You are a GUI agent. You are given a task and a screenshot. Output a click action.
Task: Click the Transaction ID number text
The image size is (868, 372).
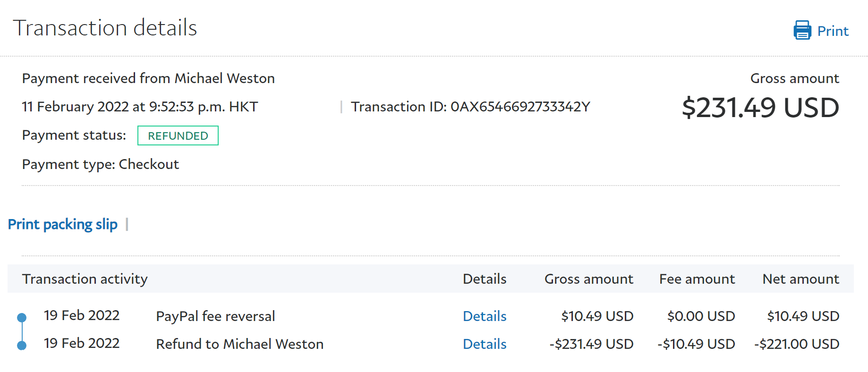click(520, 107)
